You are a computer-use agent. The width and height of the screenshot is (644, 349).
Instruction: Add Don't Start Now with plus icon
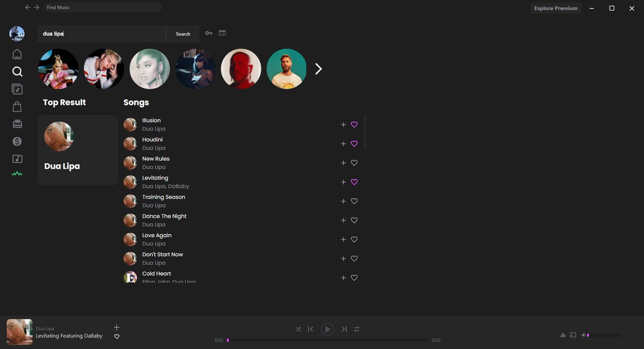coord(343,259)
